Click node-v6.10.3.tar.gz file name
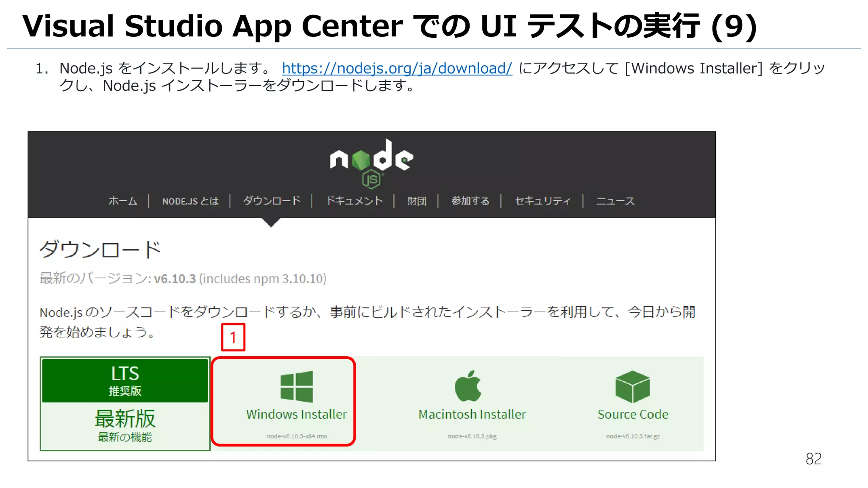This screenshot has width=868, height=488. tap(633, 436)
